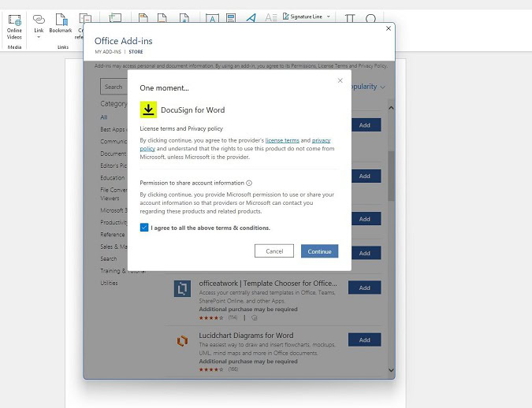Click the Footer icon in ribbon
Screen dimensions: 532x408
coord(162,18)
